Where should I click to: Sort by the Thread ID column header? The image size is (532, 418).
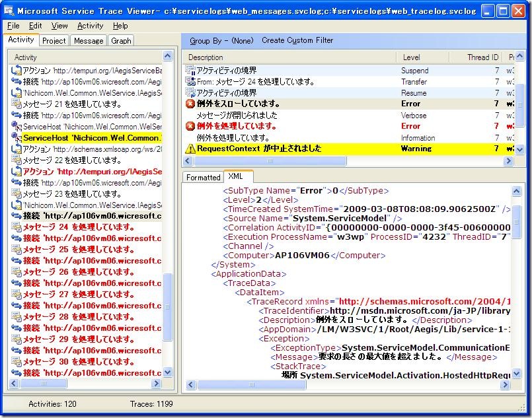pos(476,57)
